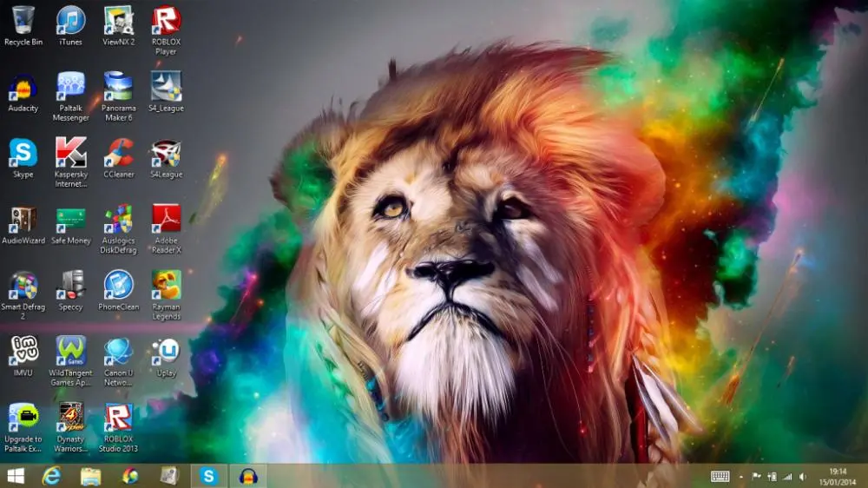Open the AudioWizard desktop icon
This screenshot has height=488, width=868.
[23, 225]
